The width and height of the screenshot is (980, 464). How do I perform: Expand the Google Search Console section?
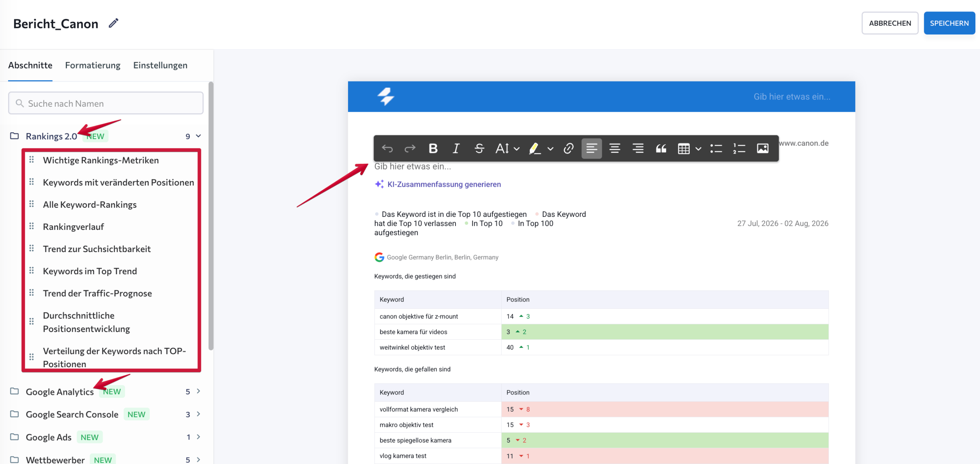(x=198, y=414)
